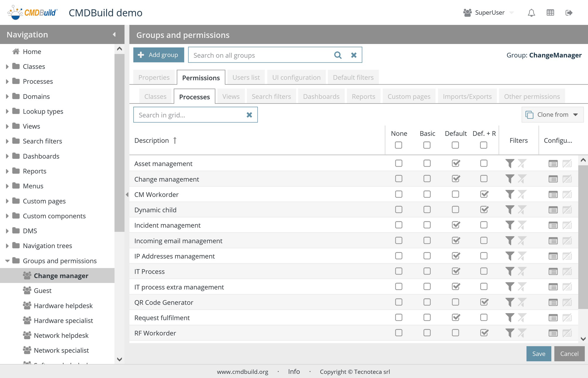The image size is (588, 378).
Task: Enable Basic permission for IT Process
Action: [427, 271]
